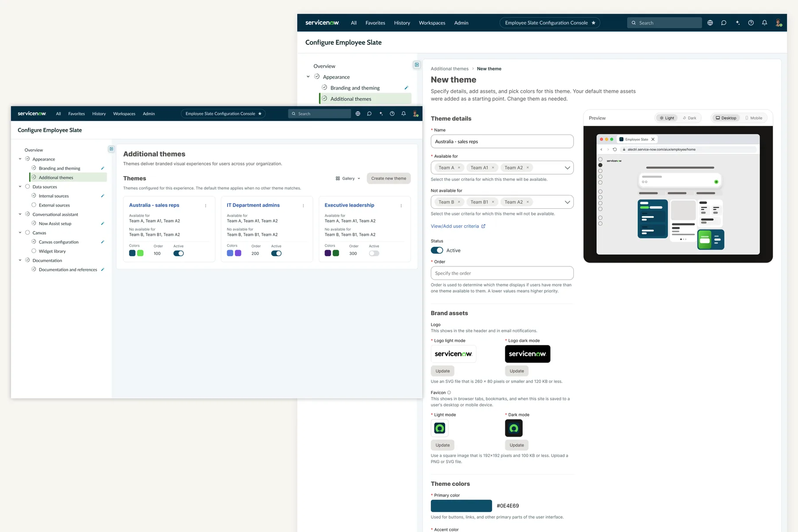
Task: Open All menu in front window
Action: pos(58,114)
